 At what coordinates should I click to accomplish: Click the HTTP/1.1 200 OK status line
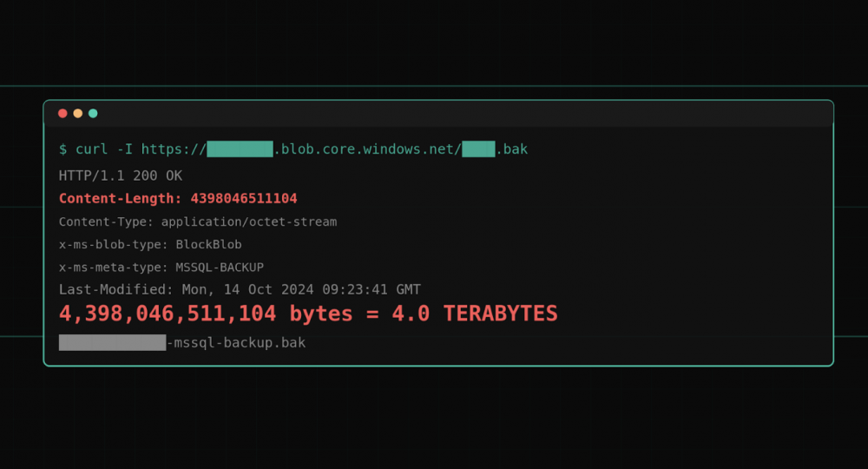click(121, 175)
